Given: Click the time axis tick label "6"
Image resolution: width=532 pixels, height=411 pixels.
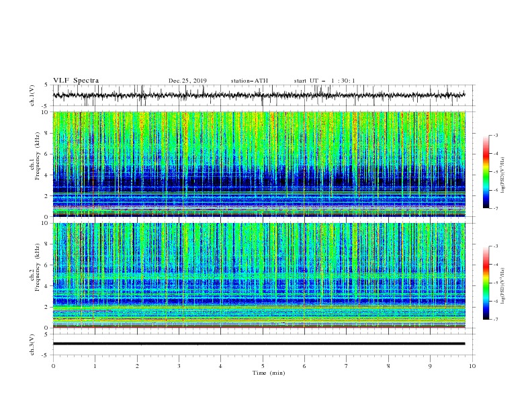Looking at the screenshot, I should pos(304,366).
